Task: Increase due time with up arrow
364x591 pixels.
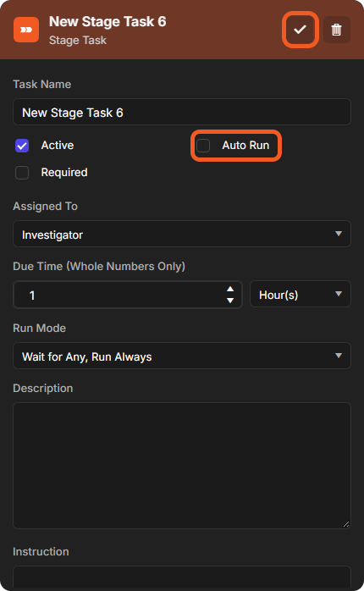Action: tap(230, 289)
